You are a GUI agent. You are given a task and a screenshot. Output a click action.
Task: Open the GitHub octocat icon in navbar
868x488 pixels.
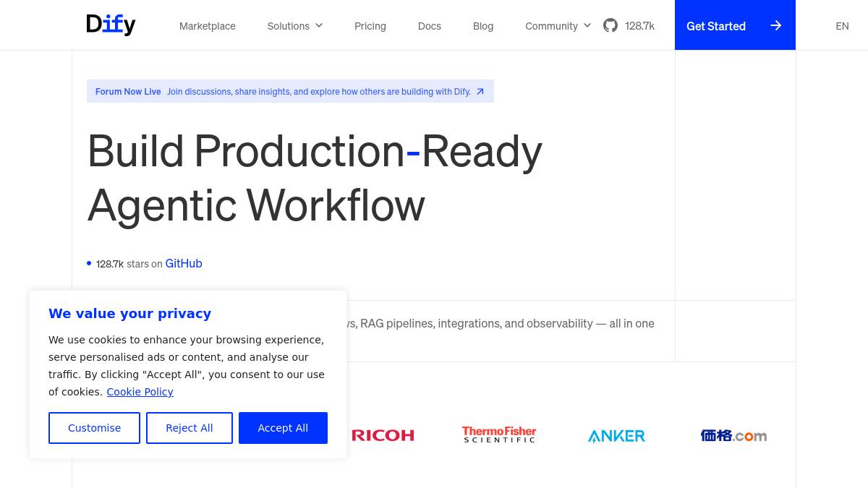(x=610, y=25)
